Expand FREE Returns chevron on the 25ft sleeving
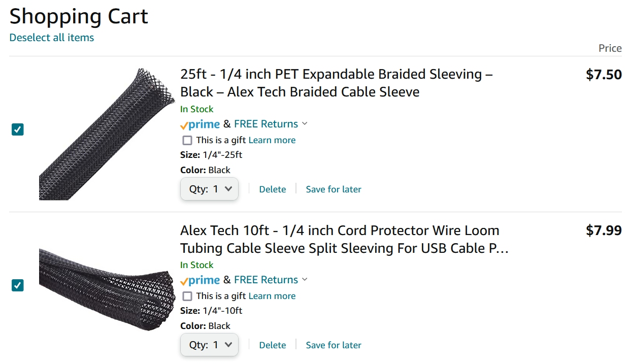Image resolution: width=629 pixels, height=364 pixels. pos(305,124)
